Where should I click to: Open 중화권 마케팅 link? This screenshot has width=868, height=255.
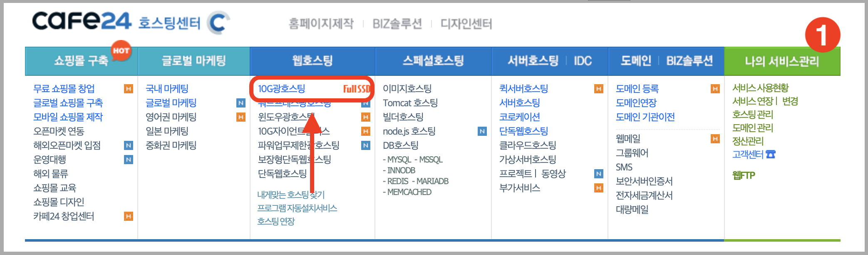click(171, 145)
